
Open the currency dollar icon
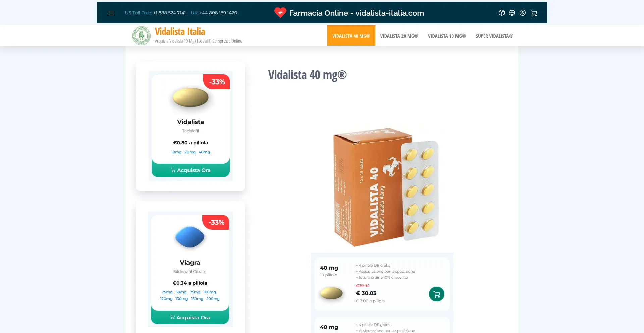coord(523,13)
